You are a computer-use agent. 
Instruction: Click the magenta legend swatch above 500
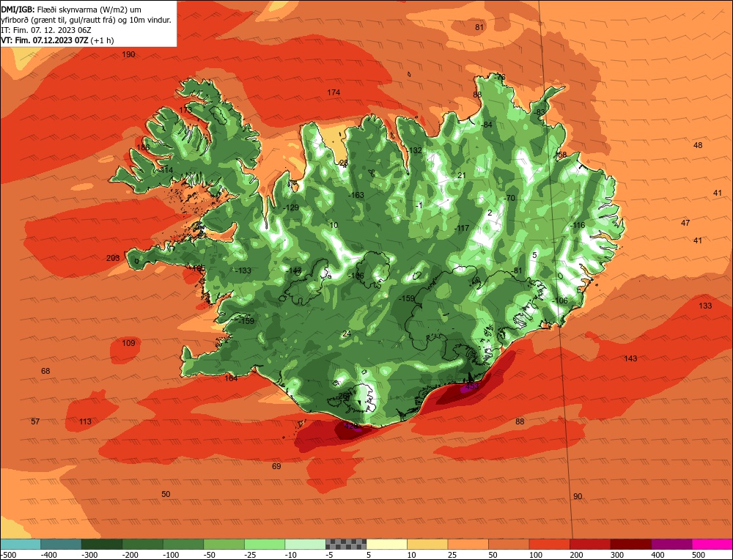click(712, 544)
